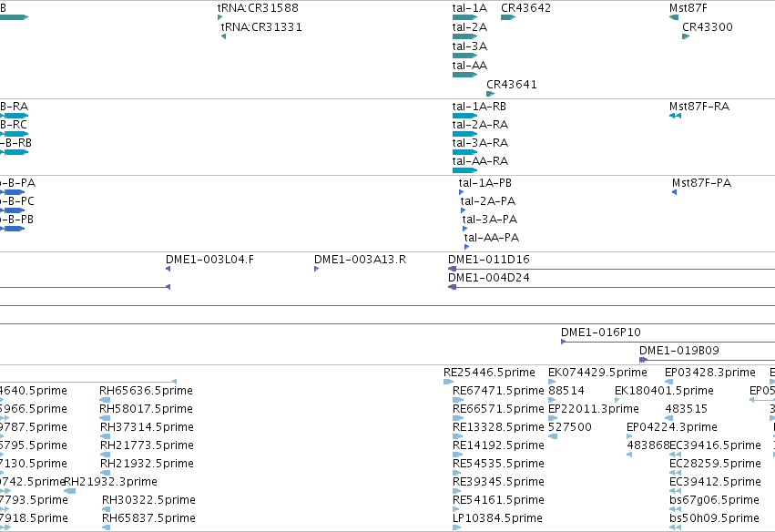
Task: Click the tal-AA-PA protein label
Action: tap(492, 238)
